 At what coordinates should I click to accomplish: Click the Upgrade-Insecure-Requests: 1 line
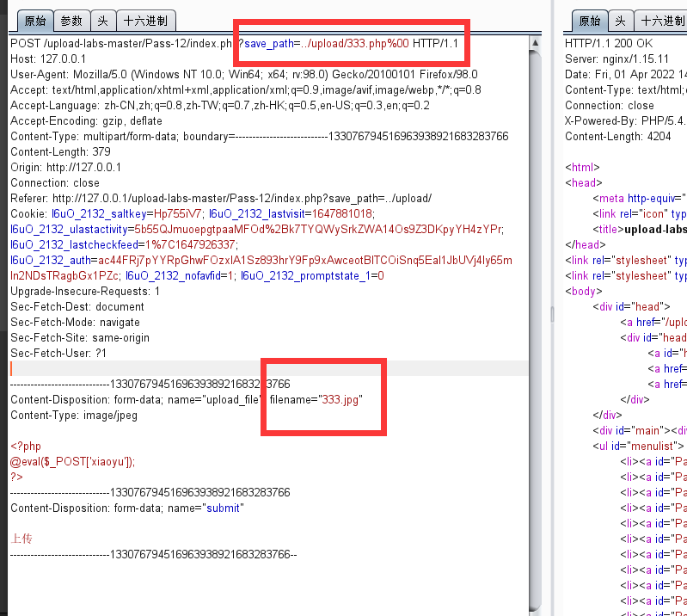click(85, 291)
